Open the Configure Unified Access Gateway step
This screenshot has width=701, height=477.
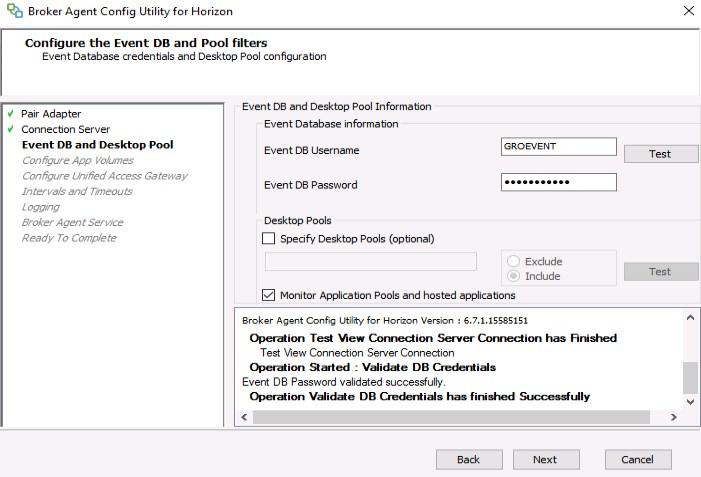point(105,176)
